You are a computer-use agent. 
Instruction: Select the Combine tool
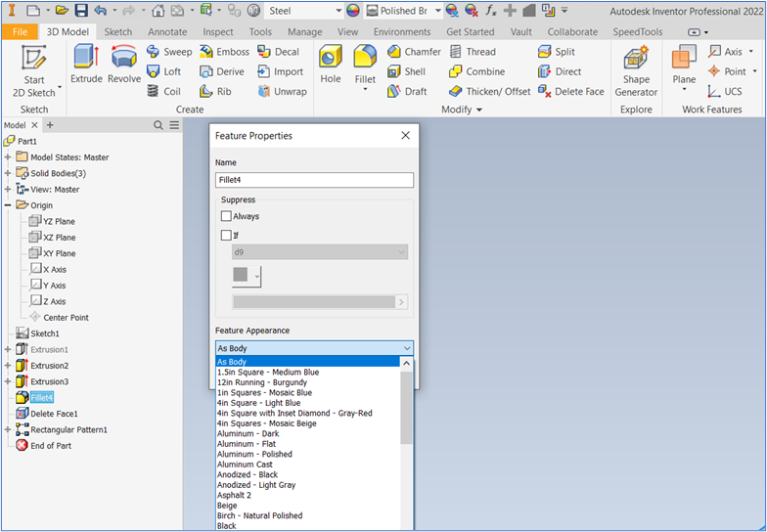(477, 72)
